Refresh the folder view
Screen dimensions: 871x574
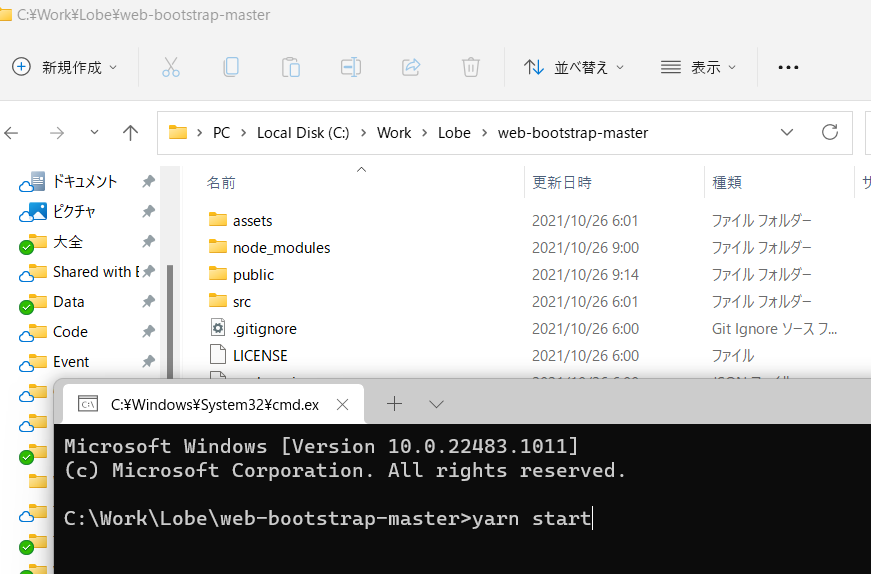[830, 132]
